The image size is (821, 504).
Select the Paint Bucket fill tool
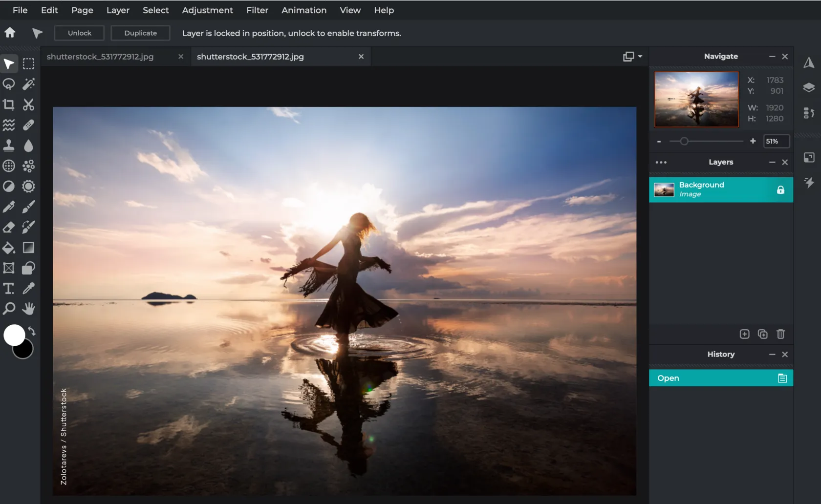9,248
